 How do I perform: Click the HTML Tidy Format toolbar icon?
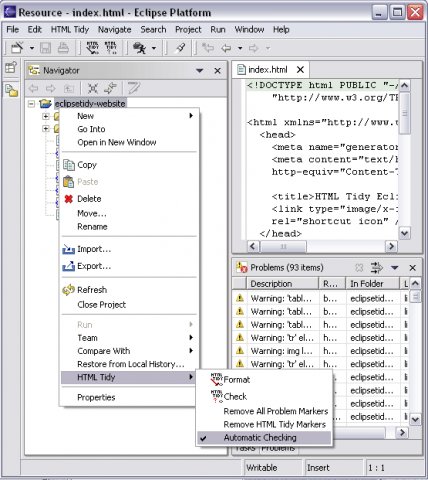click(92, 48)
